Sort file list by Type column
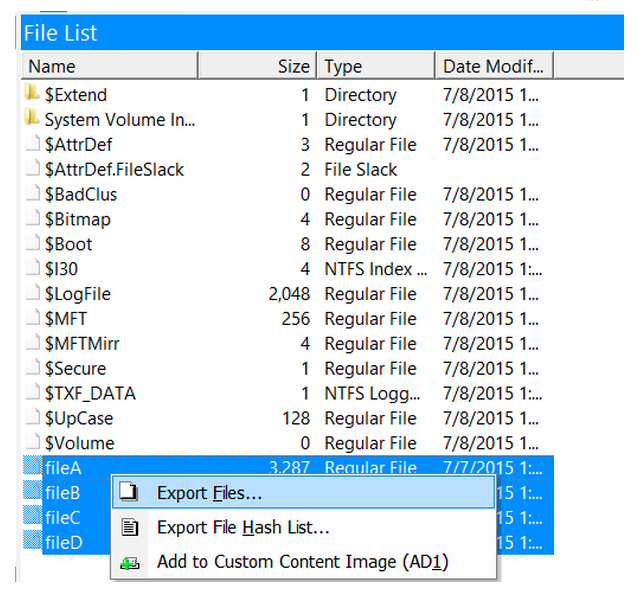641x594 pixels. tap(376, 66)
